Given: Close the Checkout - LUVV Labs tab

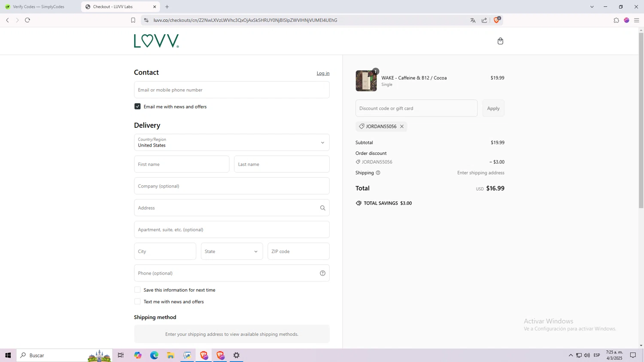Looking at the screenshot, I should 155,7.
